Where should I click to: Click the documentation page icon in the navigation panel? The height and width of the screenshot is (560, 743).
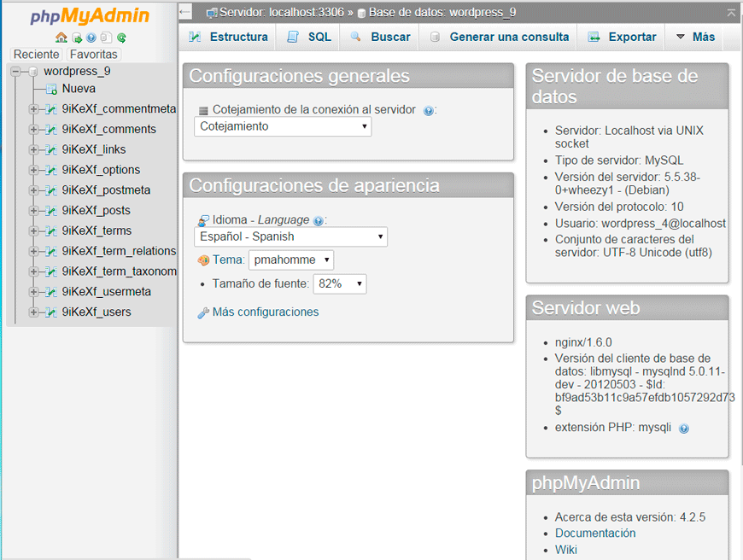coord(106,38)
